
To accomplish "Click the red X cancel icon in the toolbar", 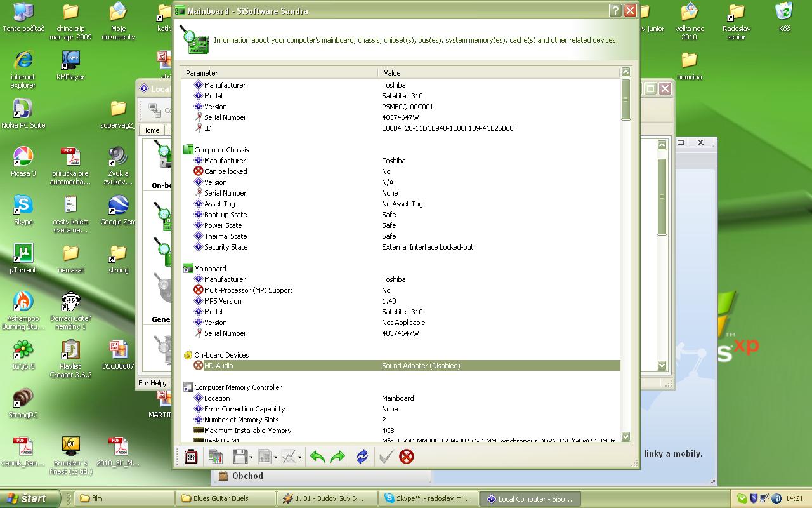I will click(407, 457).
